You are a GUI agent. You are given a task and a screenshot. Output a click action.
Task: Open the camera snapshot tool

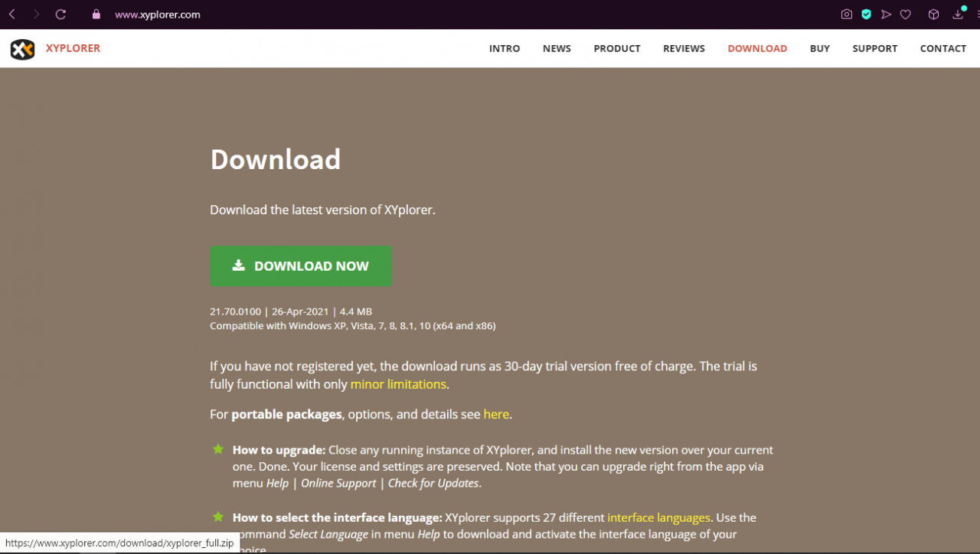(846, 15)
